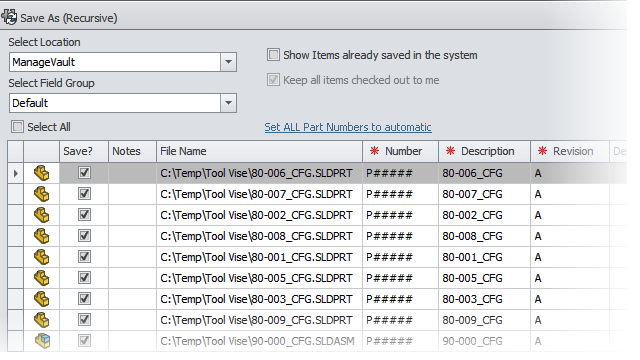Uncheck Save for 80-008_CFG.SLDPRT
640x360 pixels.
(x=84, y=236)
